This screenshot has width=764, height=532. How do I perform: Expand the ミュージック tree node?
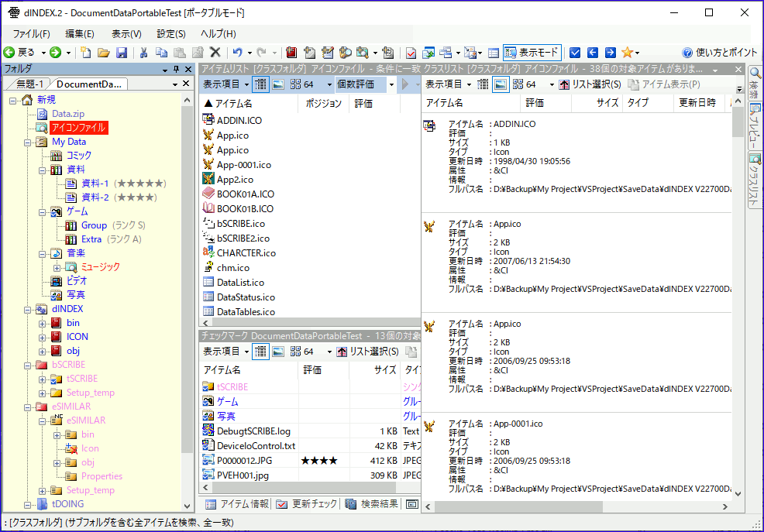pos(56,267)
